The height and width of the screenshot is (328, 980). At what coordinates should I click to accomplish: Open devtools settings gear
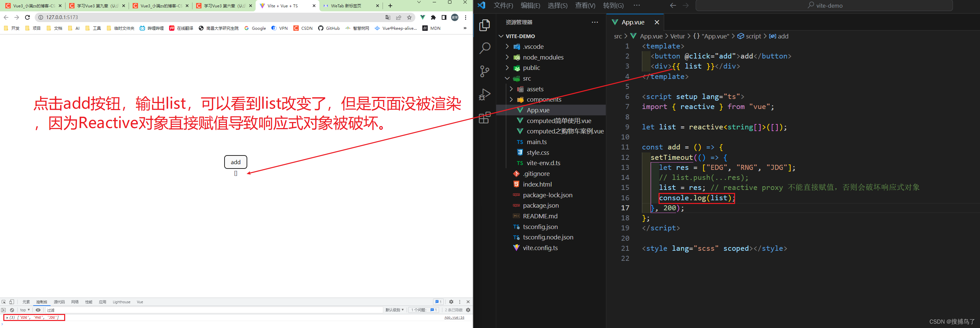(451, 302)
